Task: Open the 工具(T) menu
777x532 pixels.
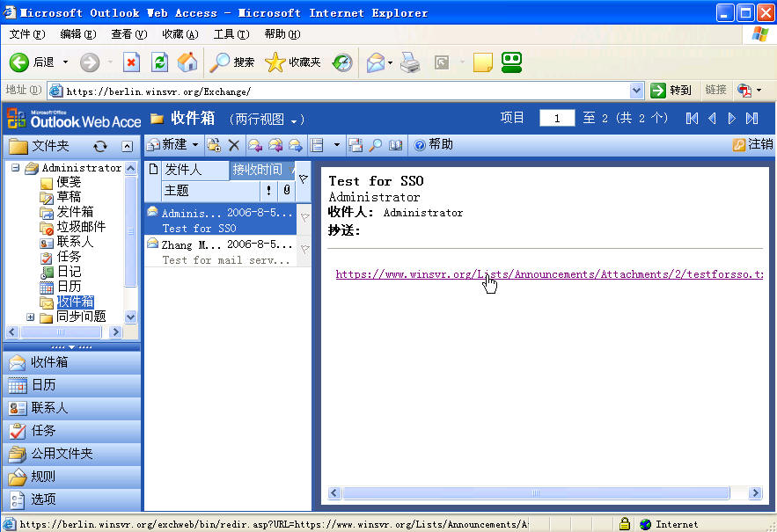Action: click(231, 34)
